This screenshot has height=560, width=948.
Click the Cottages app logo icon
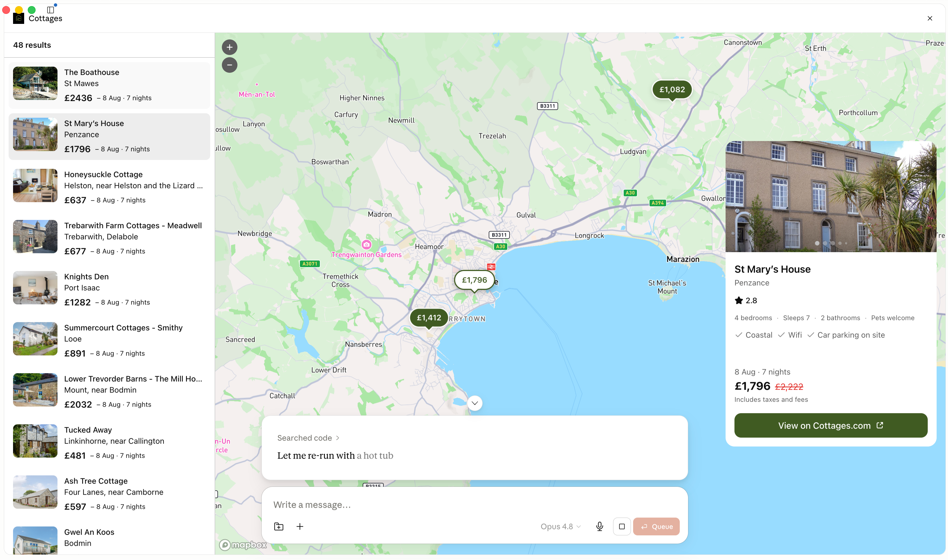pos(19,18)
